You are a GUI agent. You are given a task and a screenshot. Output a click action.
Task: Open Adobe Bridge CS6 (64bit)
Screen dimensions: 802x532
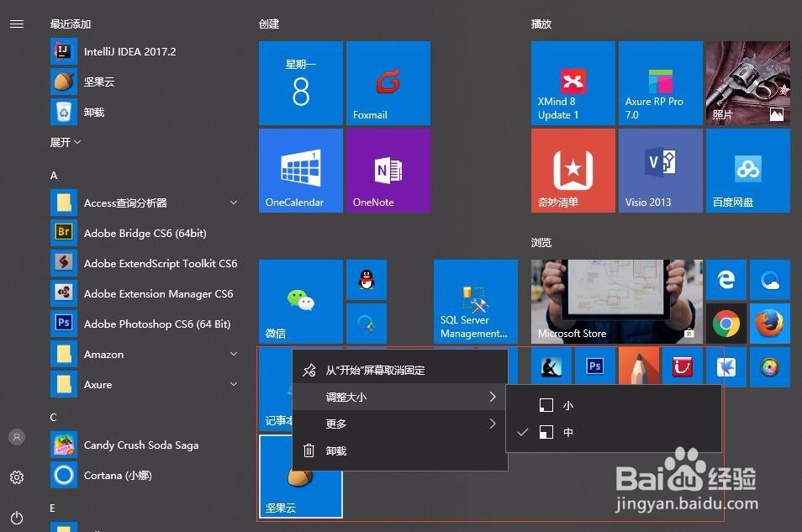[x=129, y=234]
